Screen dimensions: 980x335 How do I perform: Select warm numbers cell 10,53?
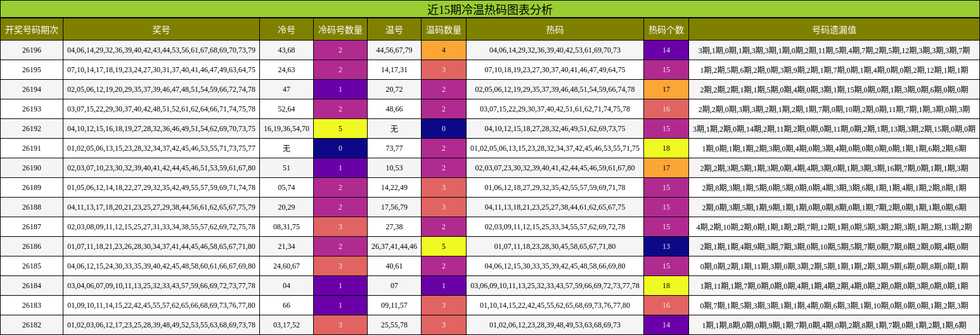point(394,168)
